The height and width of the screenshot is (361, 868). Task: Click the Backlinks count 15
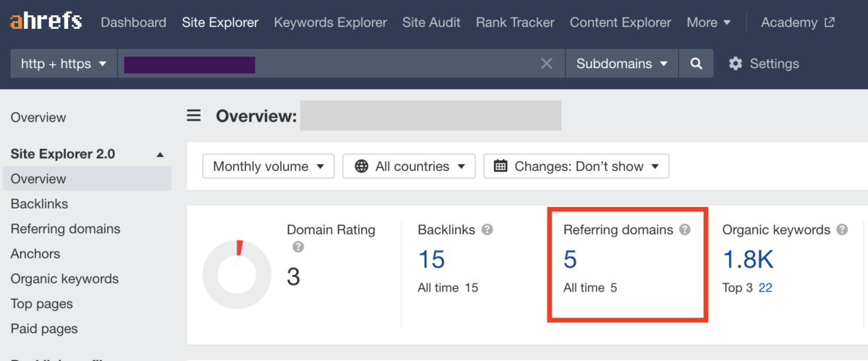coord(431,259)
